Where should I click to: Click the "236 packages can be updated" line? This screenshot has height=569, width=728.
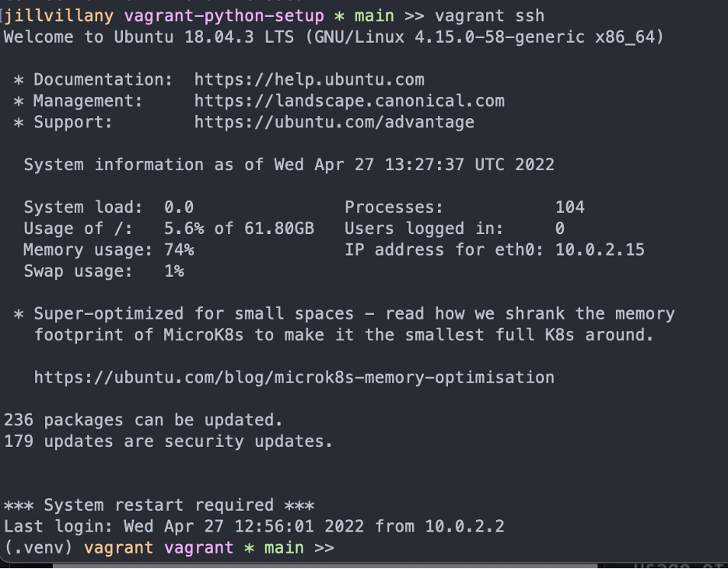pyautogui.click(x=143, y=420)
